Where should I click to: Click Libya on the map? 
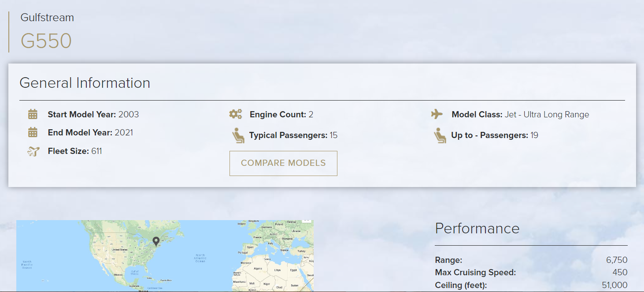(x=277, y=270)
